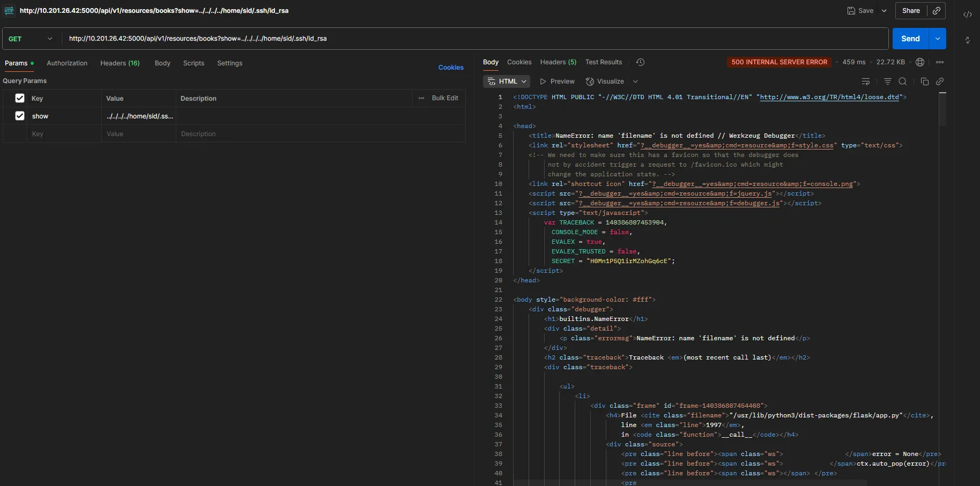Click the Send button

click(911, 39)
